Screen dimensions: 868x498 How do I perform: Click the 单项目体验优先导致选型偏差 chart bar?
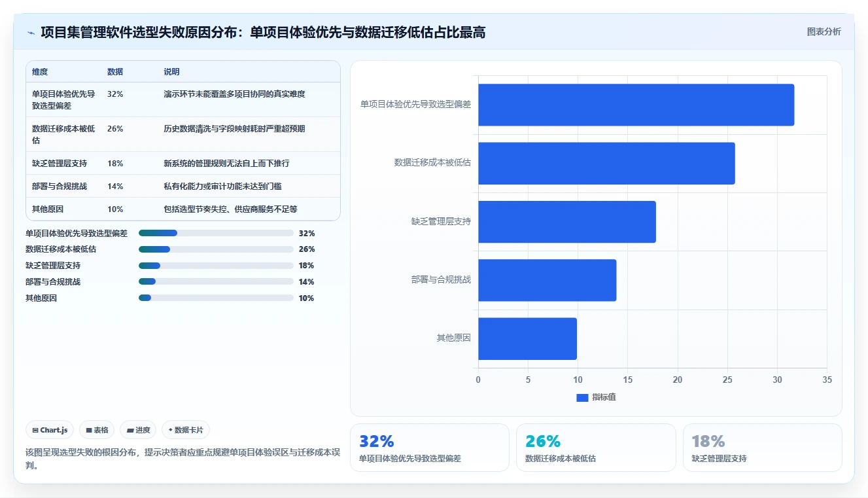636,105
